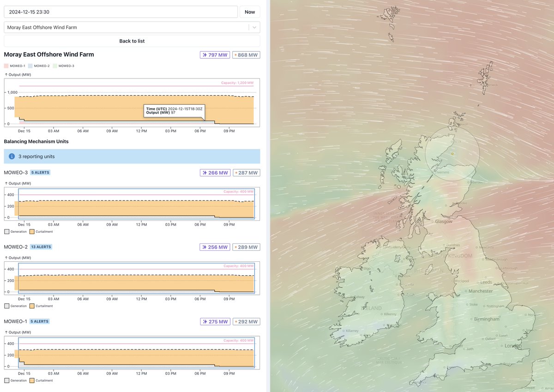
Task: Click the Kilkenny label on the map
Action: click(x=390, y=314)
